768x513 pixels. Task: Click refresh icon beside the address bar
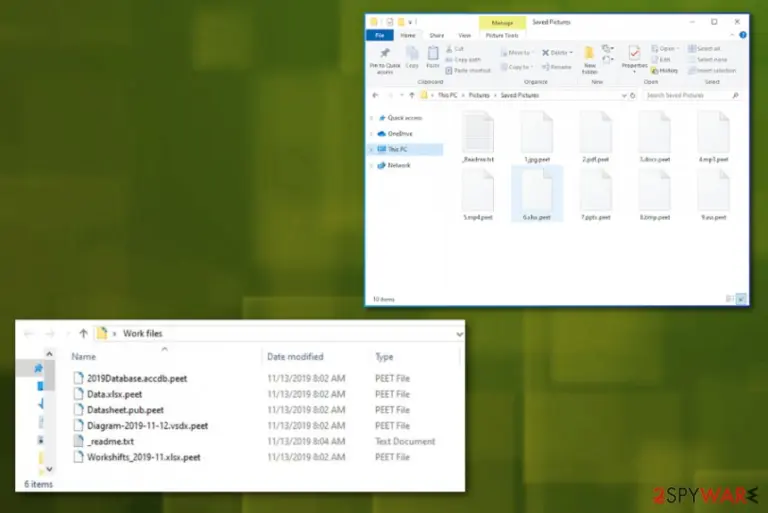coord(633,96)
